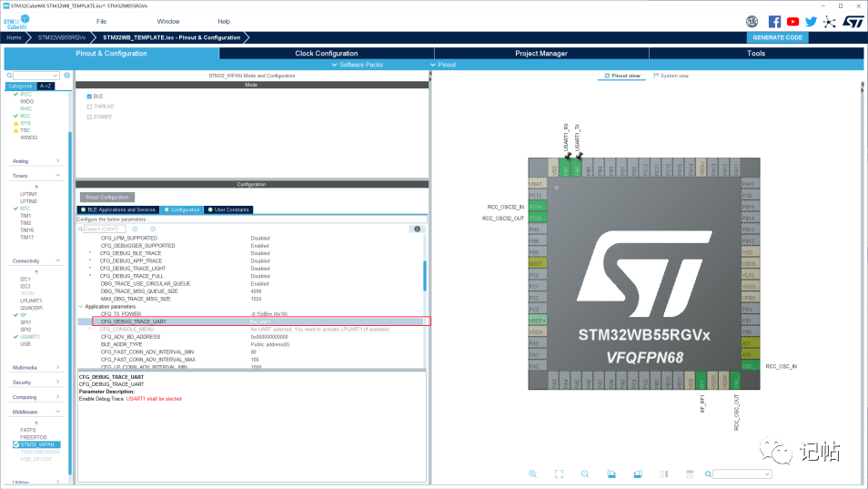Zoom in on the chip pinout
This screenshot has width=868, height=489.
(532, 474)
